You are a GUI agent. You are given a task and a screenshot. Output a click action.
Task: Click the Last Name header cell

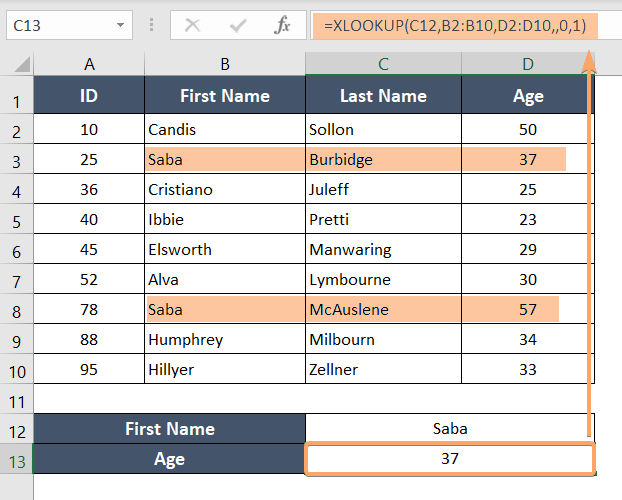[x=383, y=95]
